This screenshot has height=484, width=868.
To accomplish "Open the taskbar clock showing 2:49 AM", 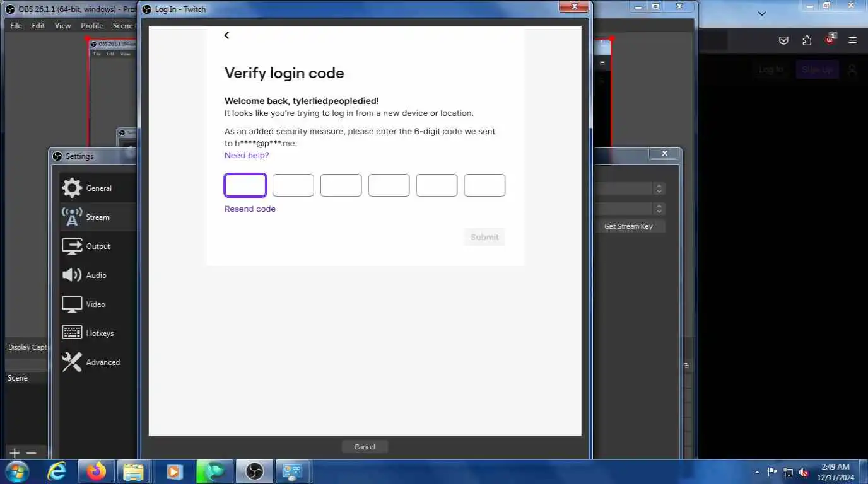I will 836,472.
